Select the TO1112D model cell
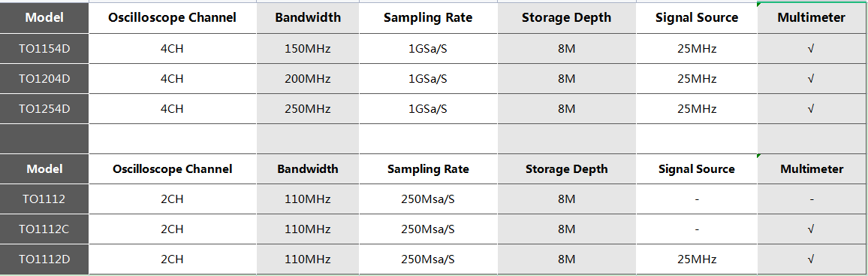This screenshot has height=276, width=868. (x=44, y=259)
